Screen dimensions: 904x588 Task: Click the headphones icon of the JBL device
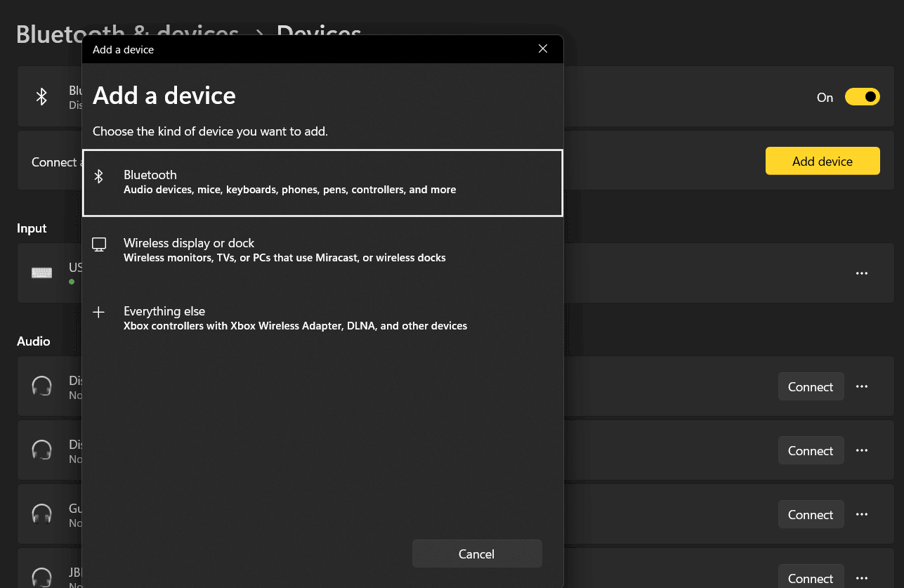41,576
